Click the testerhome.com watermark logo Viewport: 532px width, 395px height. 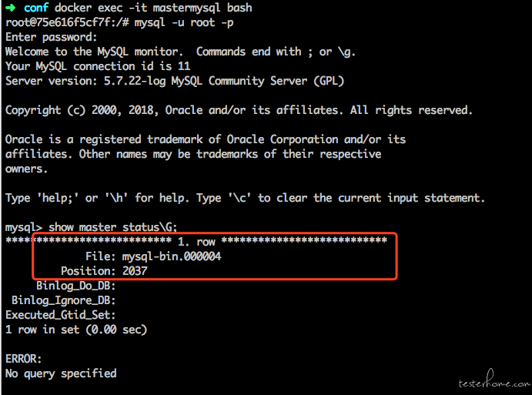click(494, 380)
